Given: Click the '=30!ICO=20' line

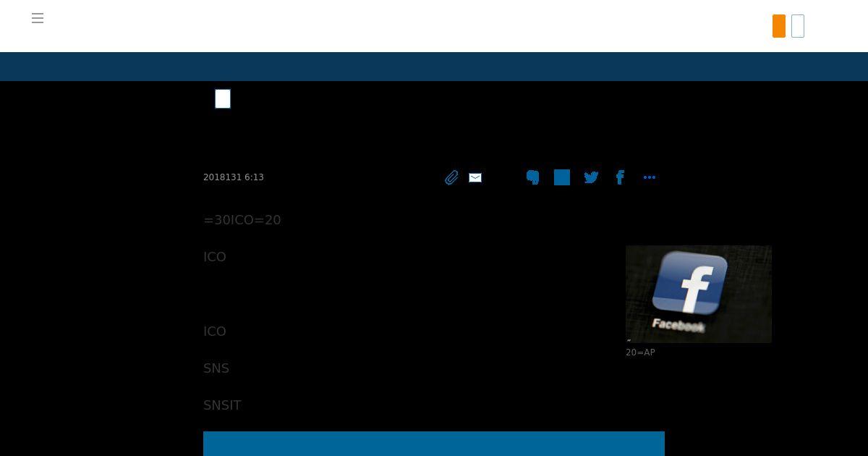Looking at the screenshot, I should click(x=242, y=220).
